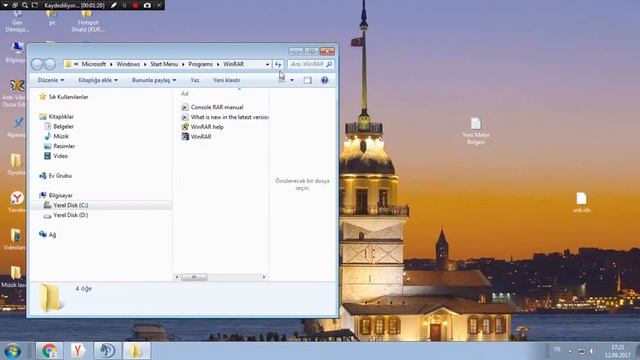
Task: Open the Hotspot Shield desktop icon
Action: (88, 21)
